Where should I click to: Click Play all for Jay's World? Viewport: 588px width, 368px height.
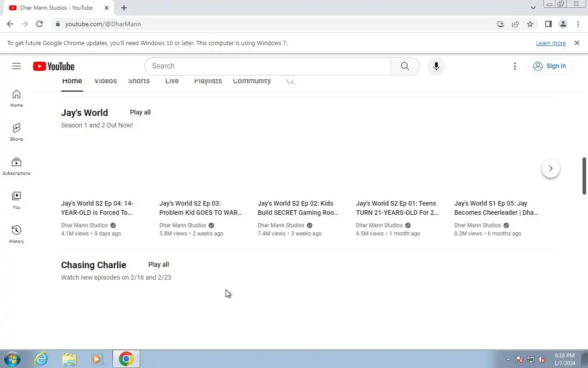(140, 112)
